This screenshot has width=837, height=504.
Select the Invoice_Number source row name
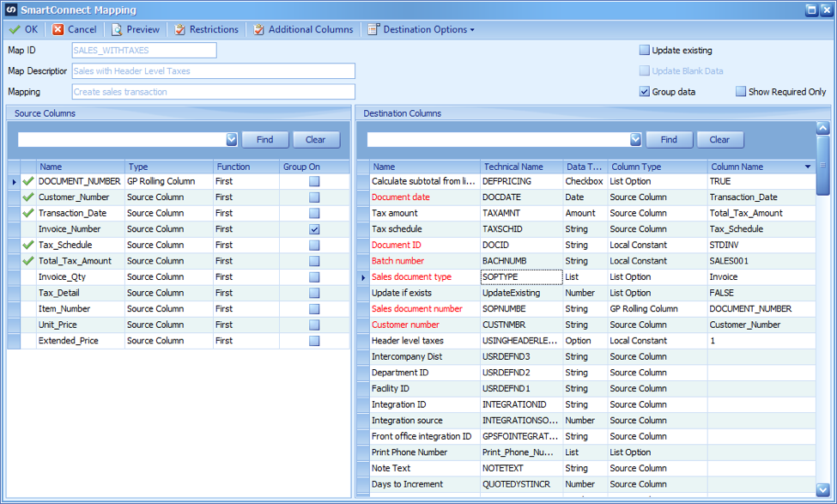(70, 229)
